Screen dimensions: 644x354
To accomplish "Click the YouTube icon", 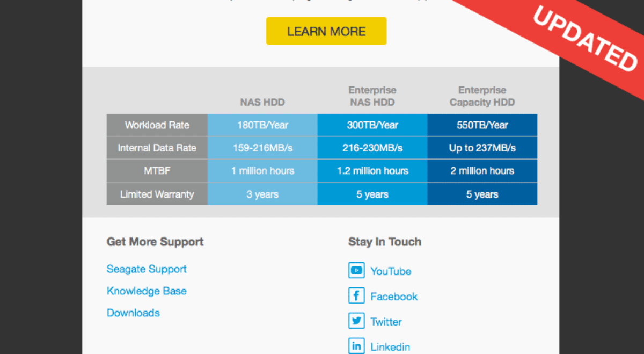I will point(356,270).
